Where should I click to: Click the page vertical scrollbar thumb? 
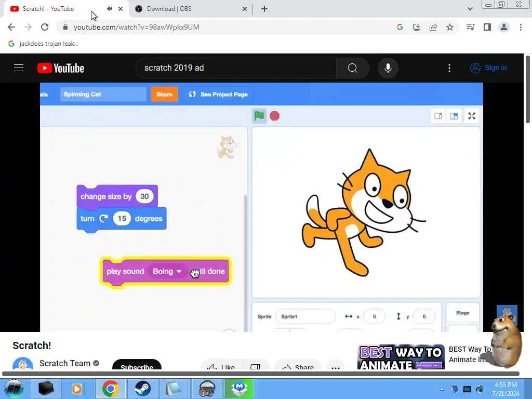click(528, 89)
